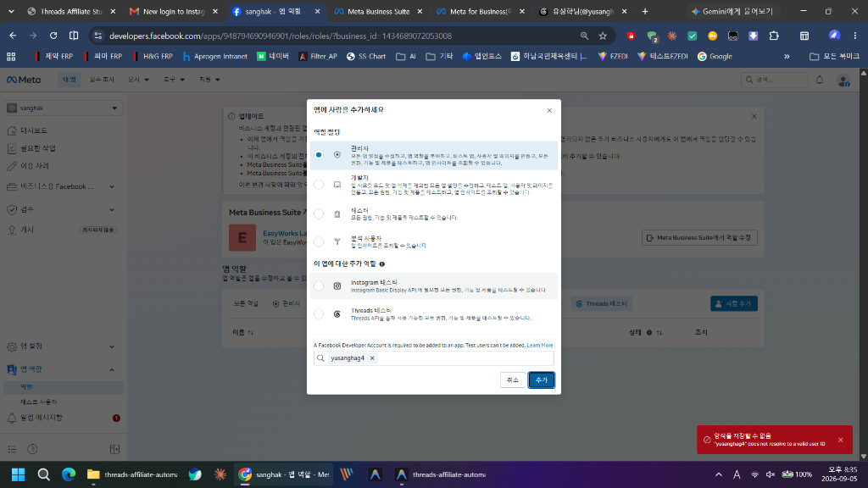Open the browser extensions puzzle icon
Viewport: 868px width, 488px height.
point(774,36)
